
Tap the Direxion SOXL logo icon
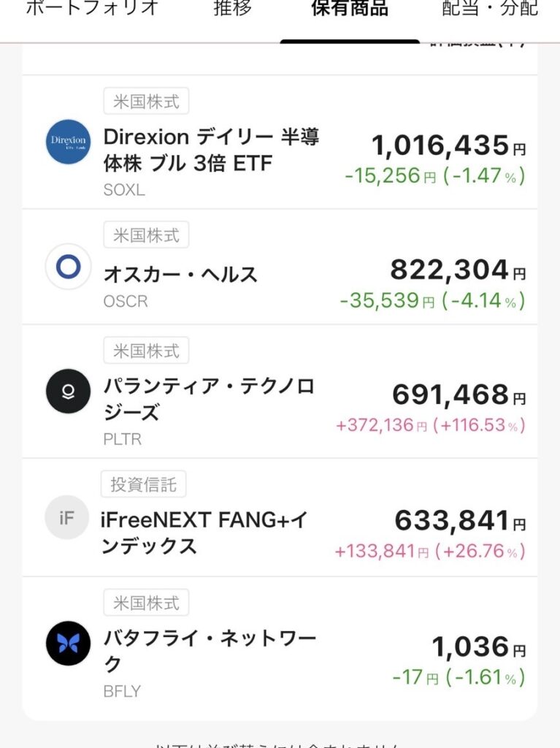tap(68, 142)
